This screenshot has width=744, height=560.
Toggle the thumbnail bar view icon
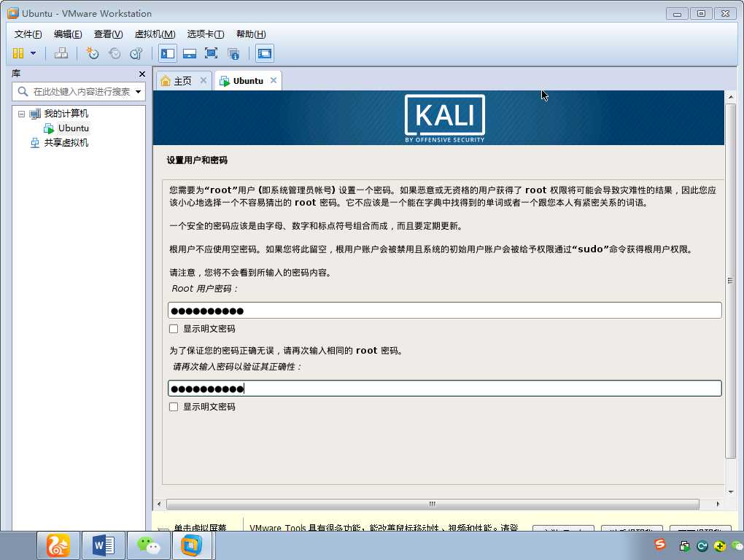[x=190, y=53]
